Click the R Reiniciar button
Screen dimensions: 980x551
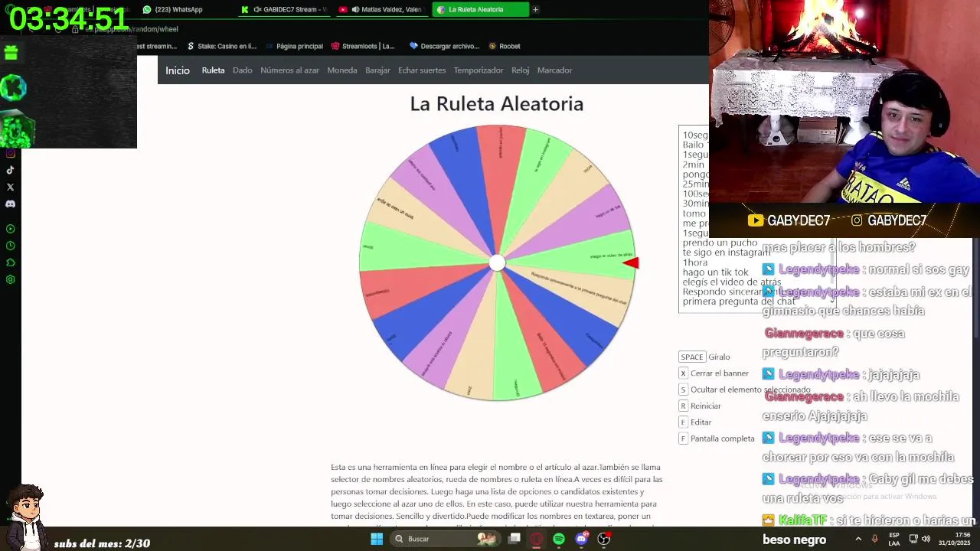click(700, 406)
